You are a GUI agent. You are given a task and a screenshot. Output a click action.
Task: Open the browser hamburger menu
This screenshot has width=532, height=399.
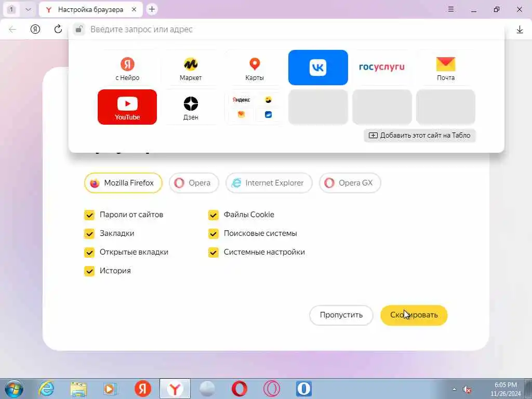(x=451, y=9)
